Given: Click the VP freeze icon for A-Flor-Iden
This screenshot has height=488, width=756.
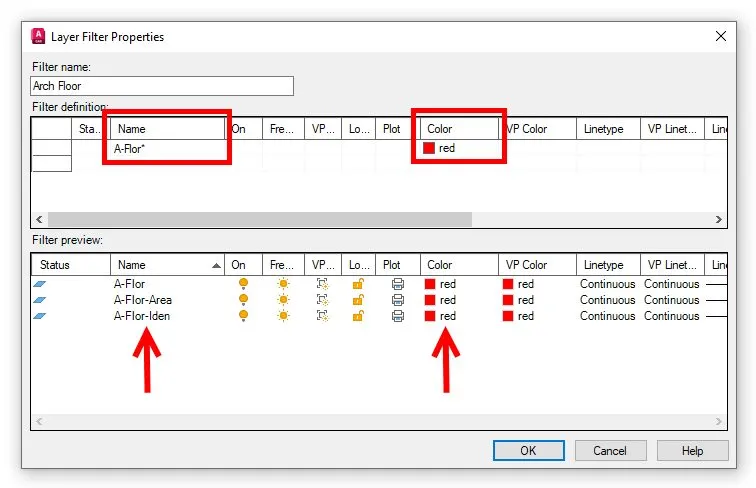Looking at the screenshot, I should [322, 316].
